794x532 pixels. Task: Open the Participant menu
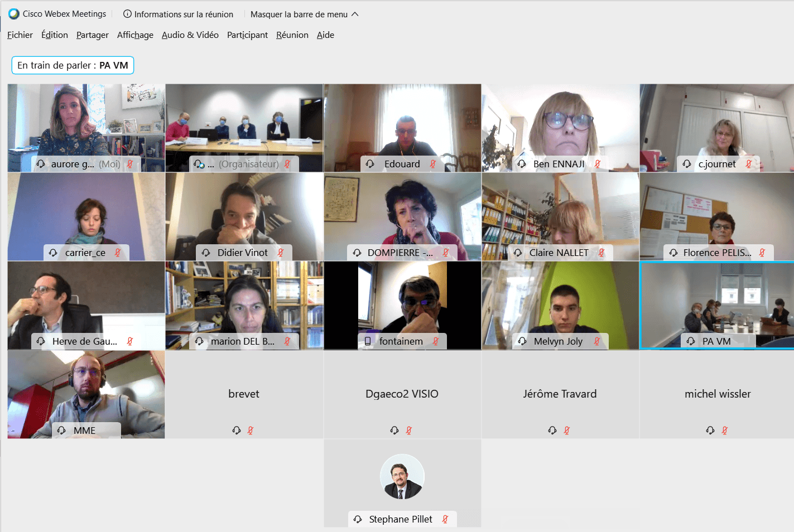tap(247, 35)
